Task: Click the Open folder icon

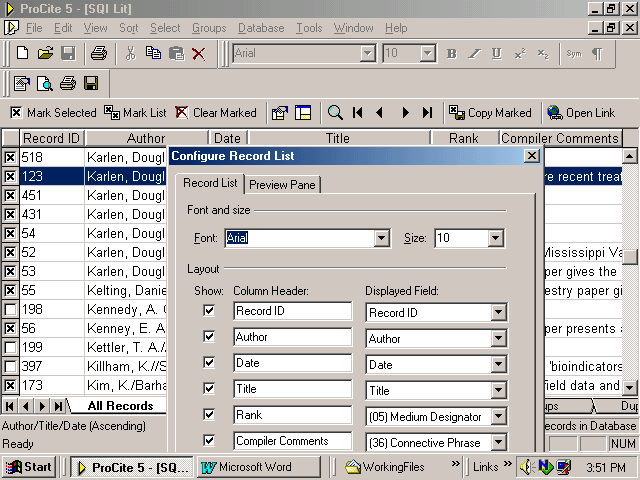Action: click(x=45, y=53)
